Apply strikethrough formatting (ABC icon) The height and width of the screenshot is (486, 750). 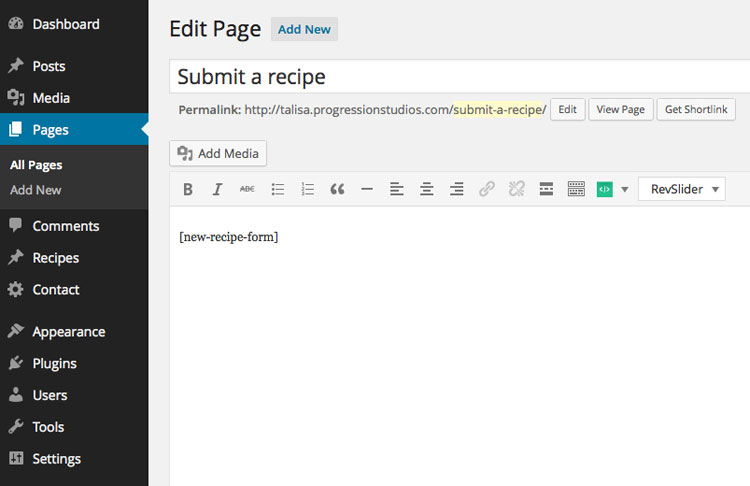(247, 189)
